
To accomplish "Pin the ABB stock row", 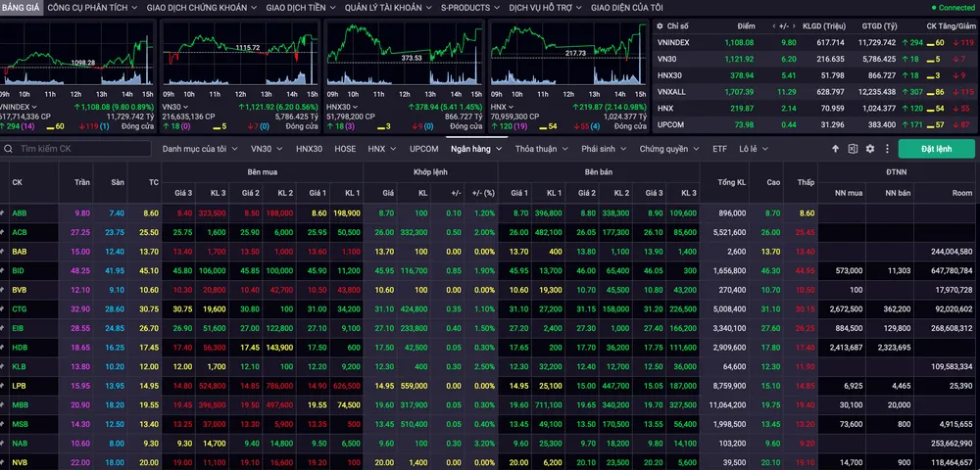I will 3,212.
